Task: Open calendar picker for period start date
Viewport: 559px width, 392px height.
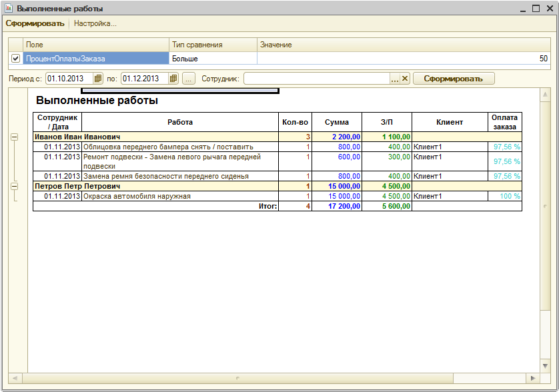Action: [x=98, y=79]
